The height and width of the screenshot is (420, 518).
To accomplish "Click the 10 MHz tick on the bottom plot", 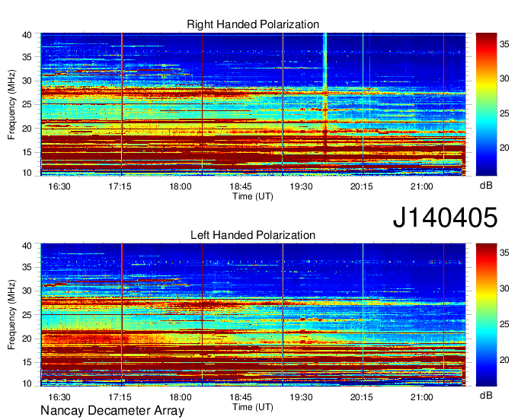I will (27, 383).
